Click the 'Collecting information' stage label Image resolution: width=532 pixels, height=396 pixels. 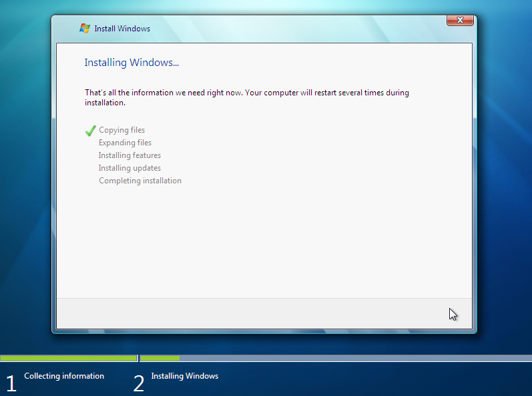(x=64, y=376)
